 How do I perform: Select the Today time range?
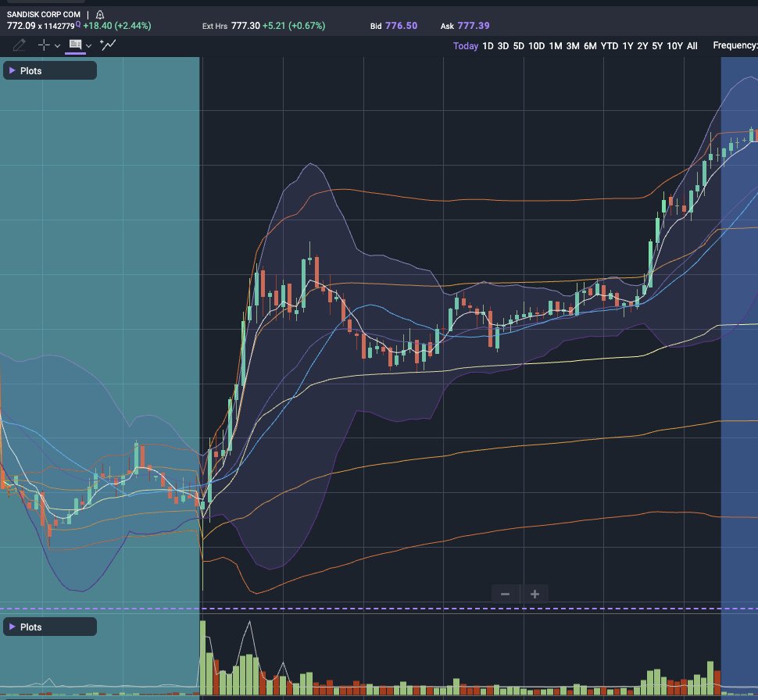(x=466, y=46)
